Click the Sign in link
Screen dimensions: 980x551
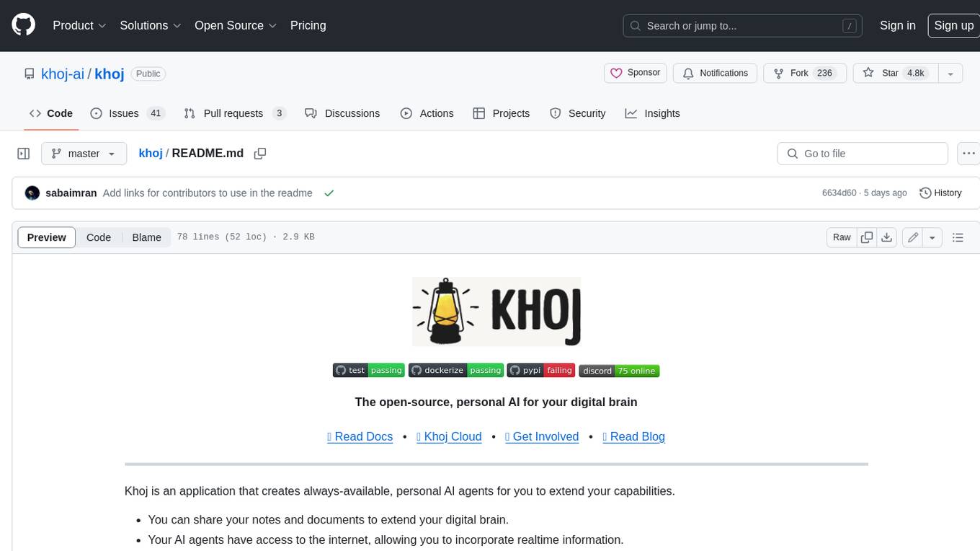[x=897, y=25]
